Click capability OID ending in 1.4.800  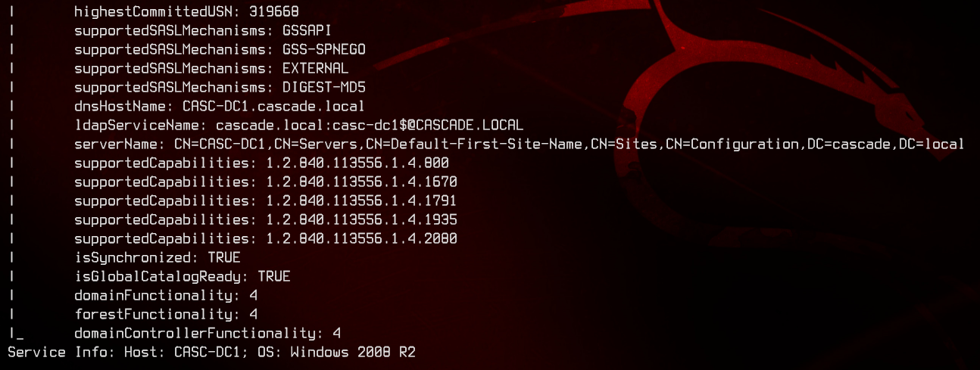[x=357, y=163]
